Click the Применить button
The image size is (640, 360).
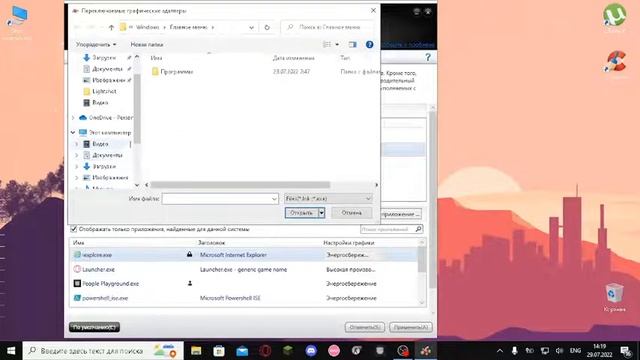click(x=411, y=327)
